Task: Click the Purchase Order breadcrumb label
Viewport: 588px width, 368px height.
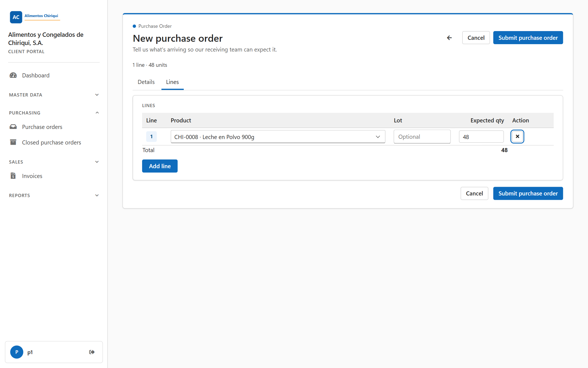Action: click(155, 26)
